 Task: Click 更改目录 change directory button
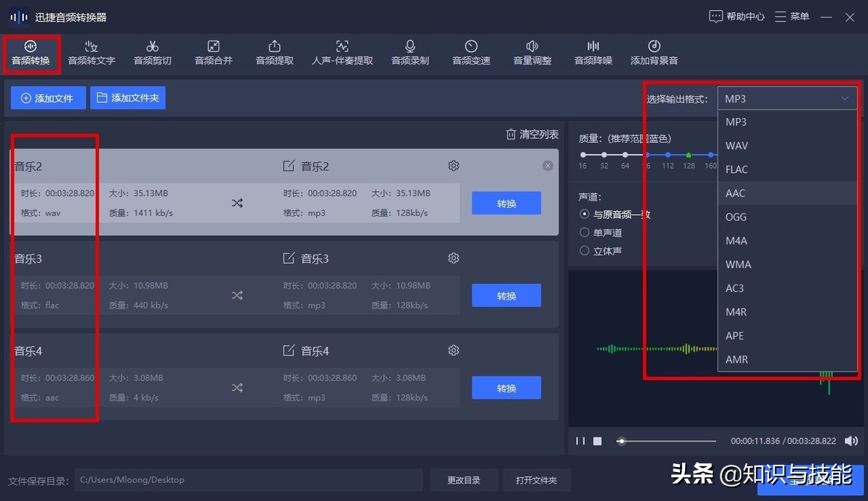[x=464, y=480]
